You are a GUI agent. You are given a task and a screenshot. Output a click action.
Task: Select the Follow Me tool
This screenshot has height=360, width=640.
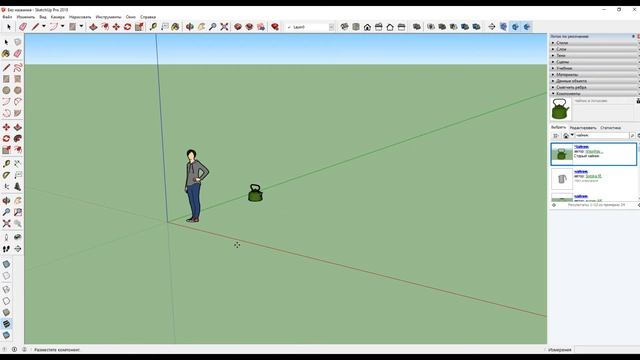18,139
